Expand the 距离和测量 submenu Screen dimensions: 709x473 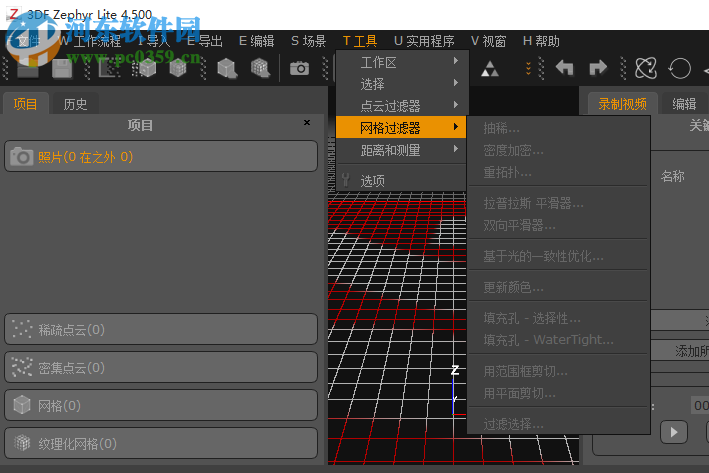[x=402, y=150]
